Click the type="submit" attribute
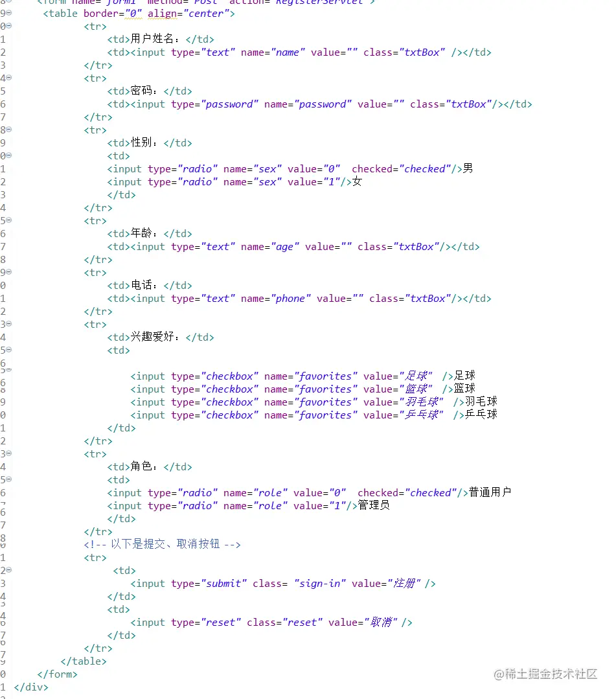Viewport: 616px width, 699px height. click(x=209, y=584)
